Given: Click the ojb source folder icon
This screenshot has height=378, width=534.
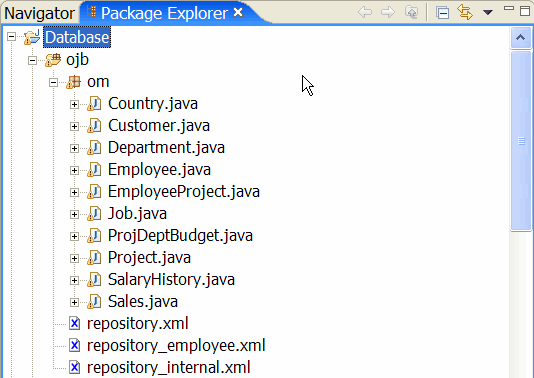Looking at the screenshot, I should (x=53, y=60).
